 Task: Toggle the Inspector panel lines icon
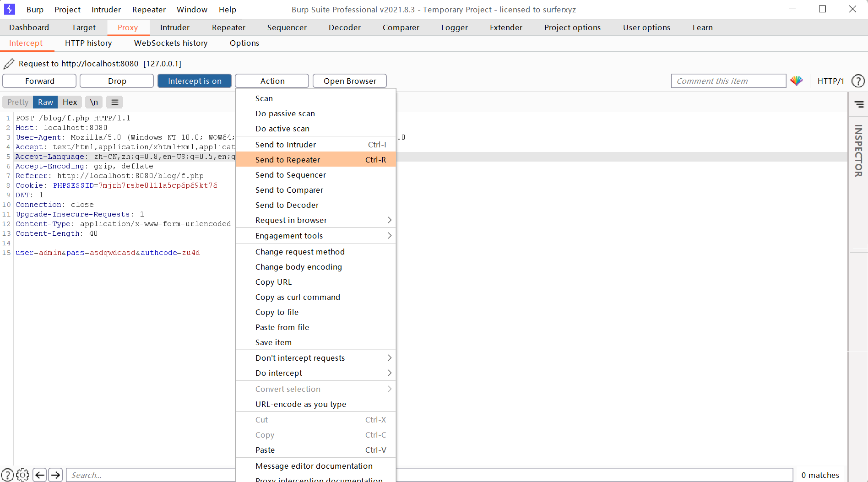pos(859,104)
